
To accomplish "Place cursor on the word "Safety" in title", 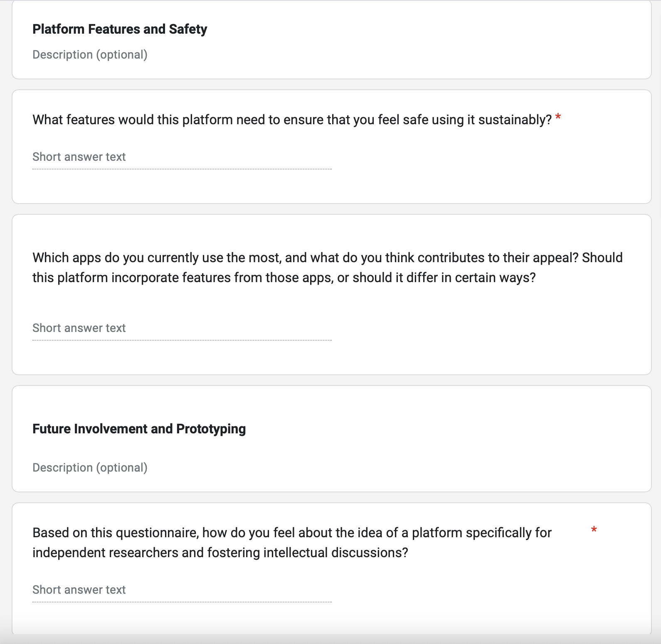I will (188, 29).
